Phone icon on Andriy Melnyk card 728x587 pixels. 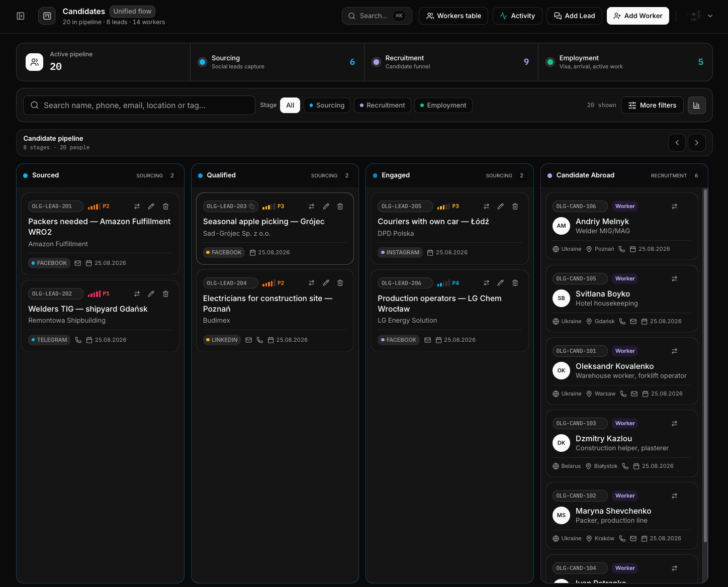point(622,249)
